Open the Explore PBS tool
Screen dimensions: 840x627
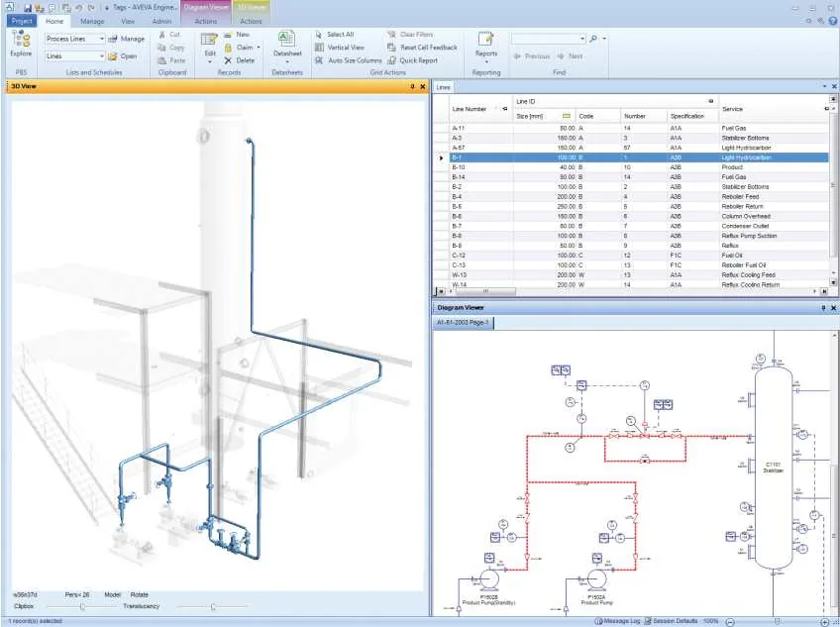click(x=21, y=44)
